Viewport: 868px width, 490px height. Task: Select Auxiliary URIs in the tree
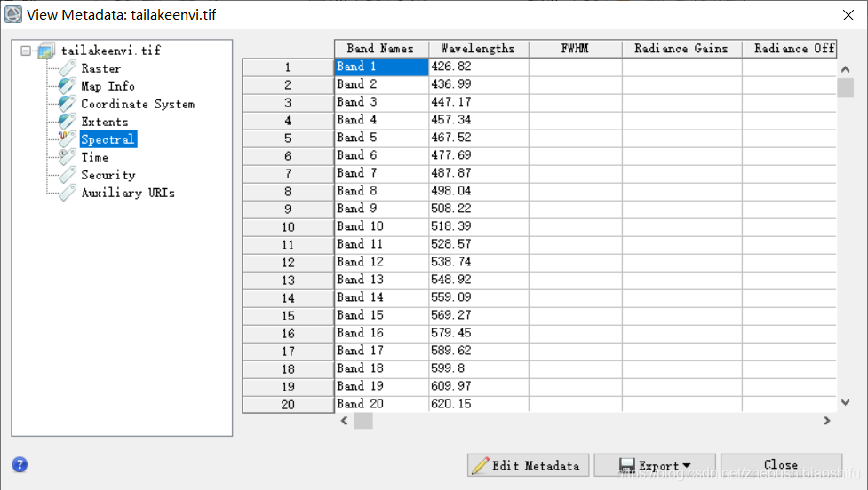(x=128, y=193)
